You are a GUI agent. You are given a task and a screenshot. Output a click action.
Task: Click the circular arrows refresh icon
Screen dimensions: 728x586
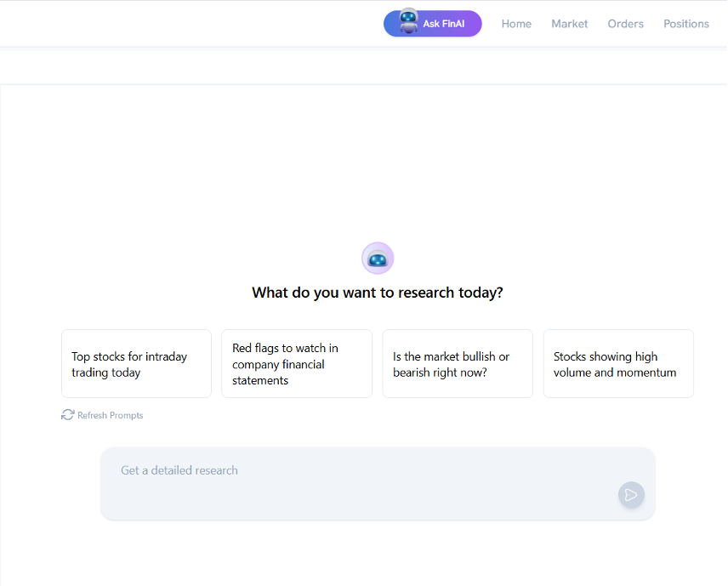[68, 415]
